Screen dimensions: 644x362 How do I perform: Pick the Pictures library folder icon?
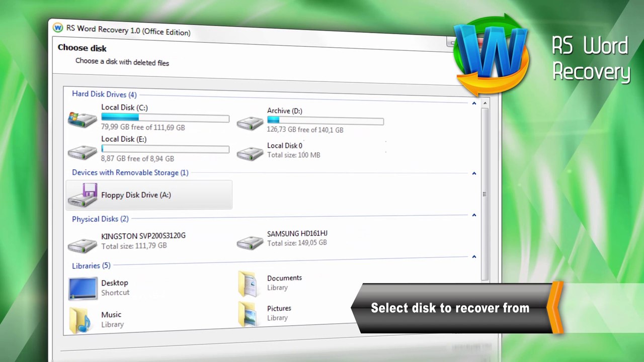249,313
